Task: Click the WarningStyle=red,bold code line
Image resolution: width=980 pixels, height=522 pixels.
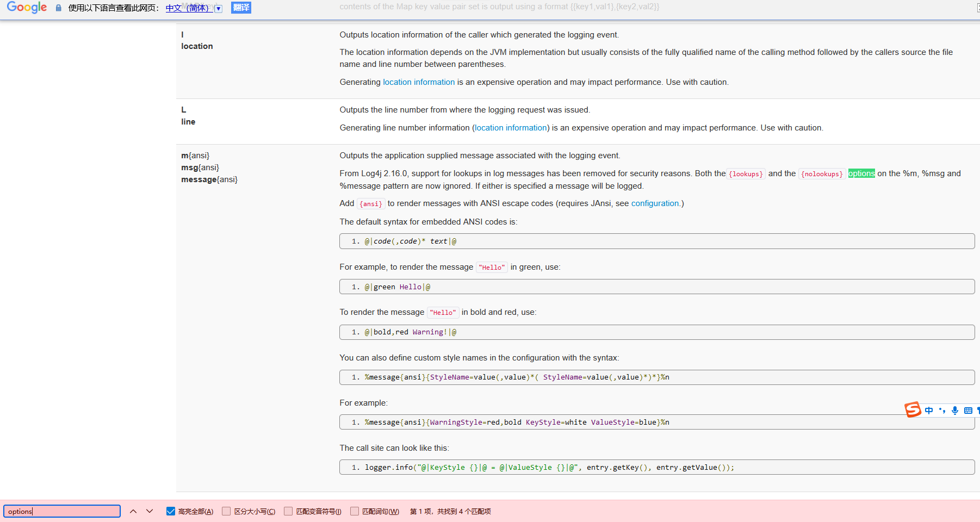Action: point(657,422)
